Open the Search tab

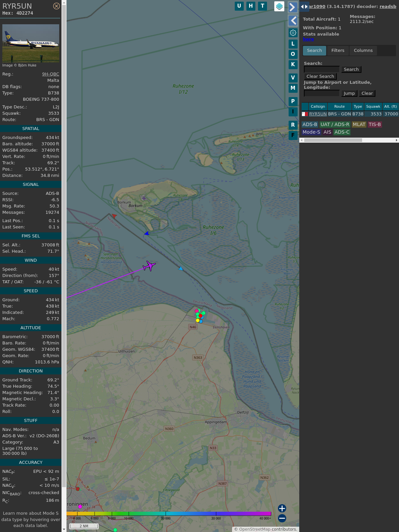[x=314, y=51]
